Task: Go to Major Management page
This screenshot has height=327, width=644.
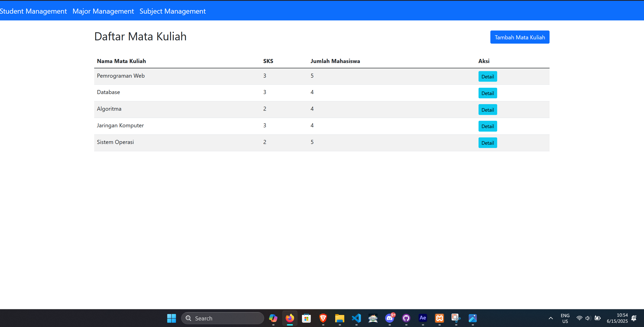Action: 103,11
